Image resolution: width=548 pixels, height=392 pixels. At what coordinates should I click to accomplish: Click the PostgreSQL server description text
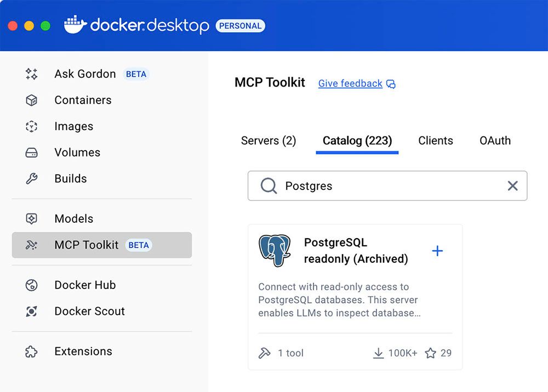click(339, 300)
